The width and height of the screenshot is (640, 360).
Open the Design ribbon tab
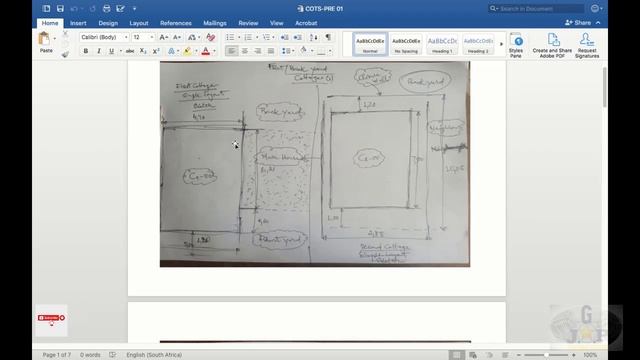tap(108, 23)
